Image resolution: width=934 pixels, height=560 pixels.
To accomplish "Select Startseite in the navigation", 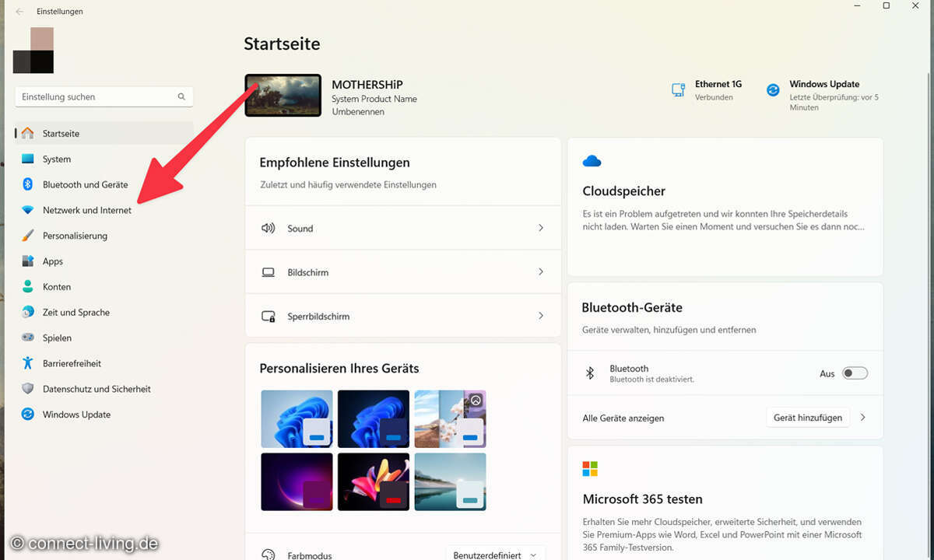I will tap(104, 133).
